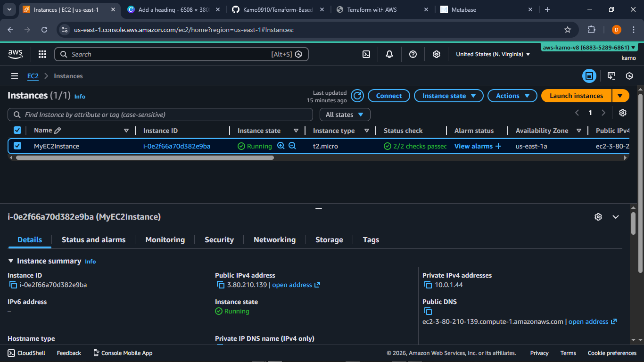Open the hamburger navigation menu toggle
Viewport: 644px width, 362px height.
[15, 76]
